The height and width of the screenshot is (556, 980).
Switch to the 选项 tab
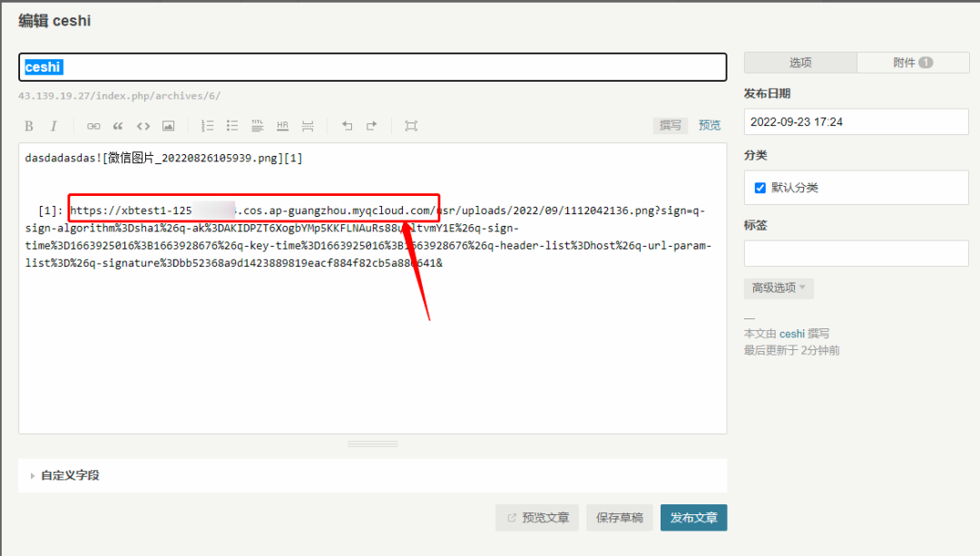(800, 63)
